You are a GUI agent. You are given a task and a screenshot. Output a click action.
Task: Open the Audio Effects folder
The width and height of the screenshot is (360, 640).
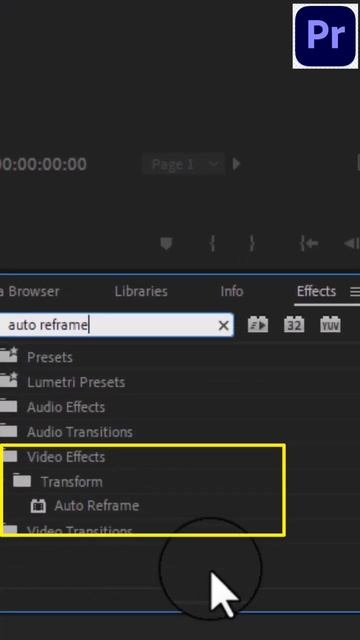pyautogui.click(x=66, y=407)
